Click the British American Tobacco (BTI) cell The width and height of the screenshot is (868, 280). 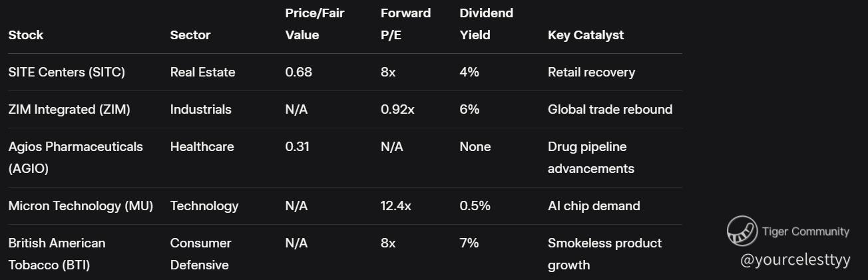tap(57, 253)
